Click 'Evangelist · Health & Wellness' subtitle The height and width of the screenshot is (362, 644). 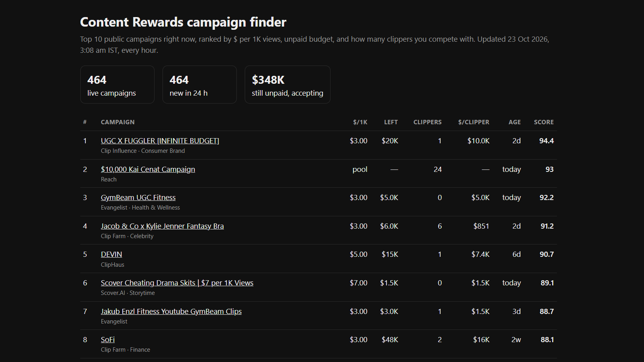(140, 208)
